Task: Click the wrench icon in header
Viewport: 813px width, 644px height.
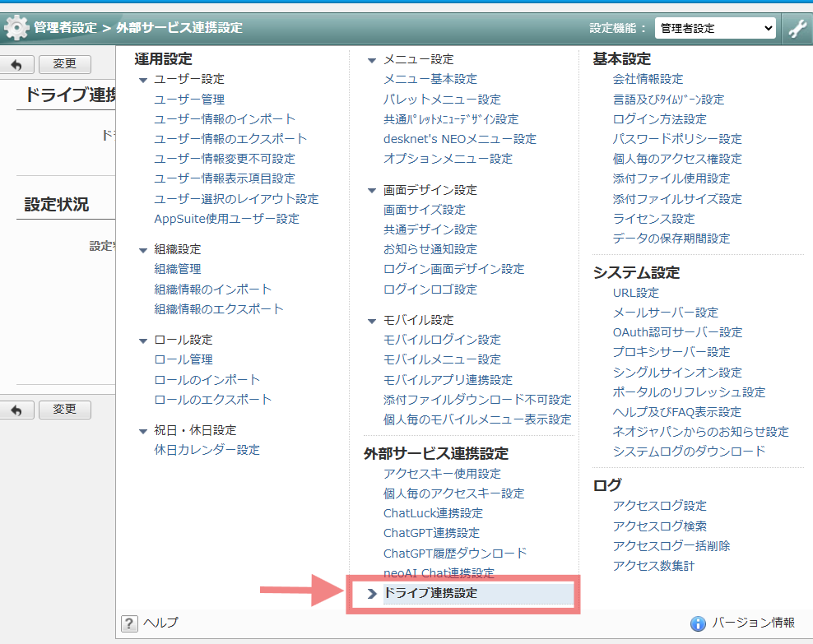Action: pyautogui.click(x=797, y=28)
